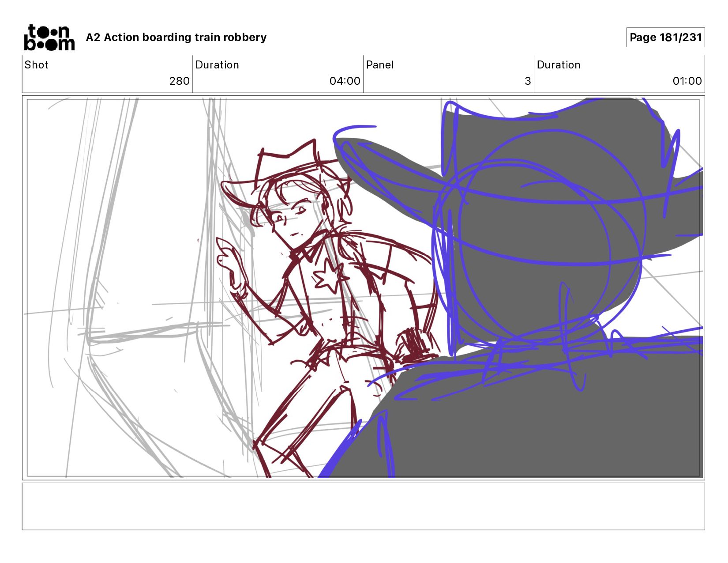Click the shot number 280
The image size is (728, 563).
point(179,81)
